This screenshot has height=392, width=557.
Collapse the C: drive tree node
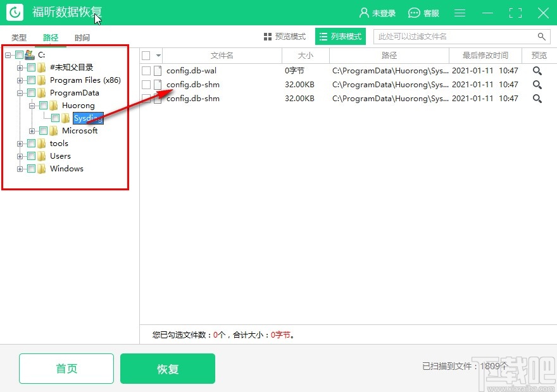tap(8, 56)
